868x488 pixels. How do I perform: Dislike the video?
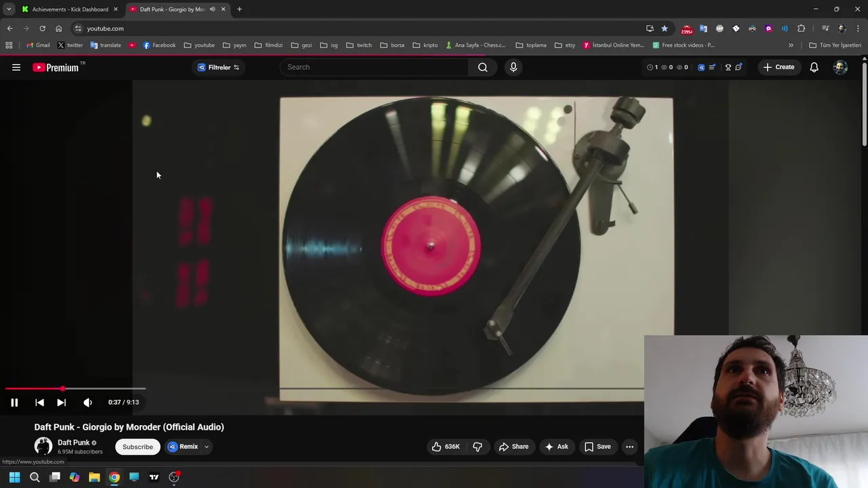pos(477,447)
